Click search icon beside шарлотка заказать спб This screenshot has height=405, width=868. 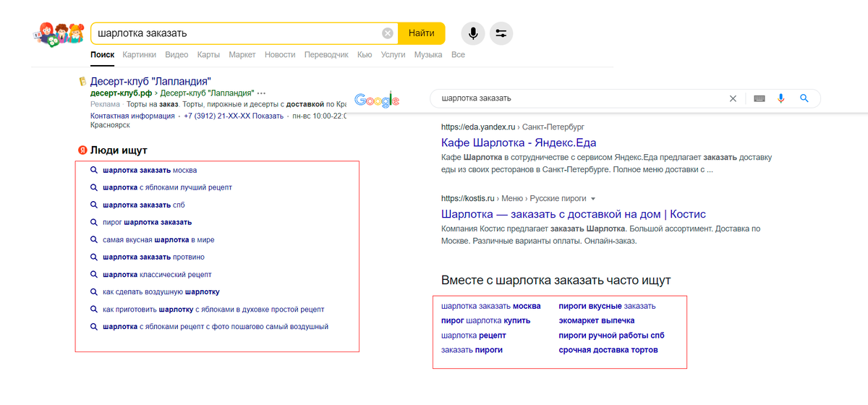click(x=94, y=205)
